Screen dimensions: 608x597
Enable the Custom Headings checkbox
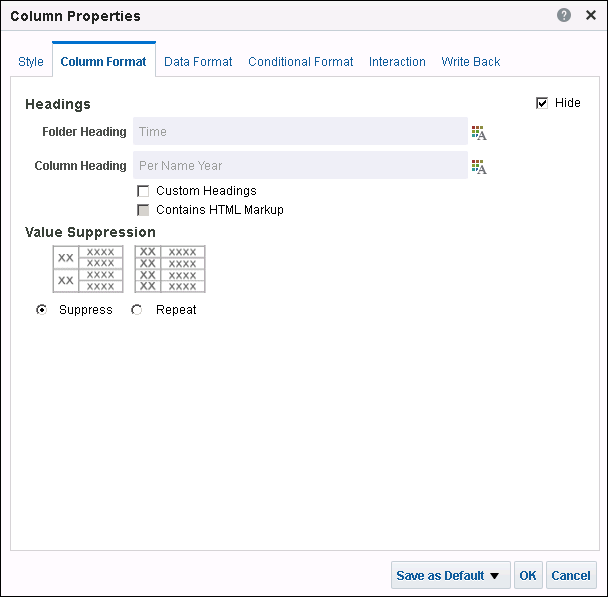(x=144, y=191)
